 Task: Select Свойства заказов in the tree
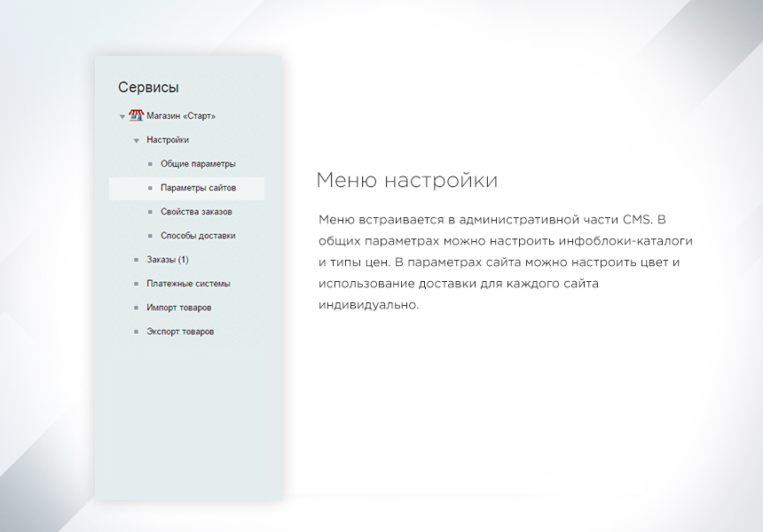(195, 212)
